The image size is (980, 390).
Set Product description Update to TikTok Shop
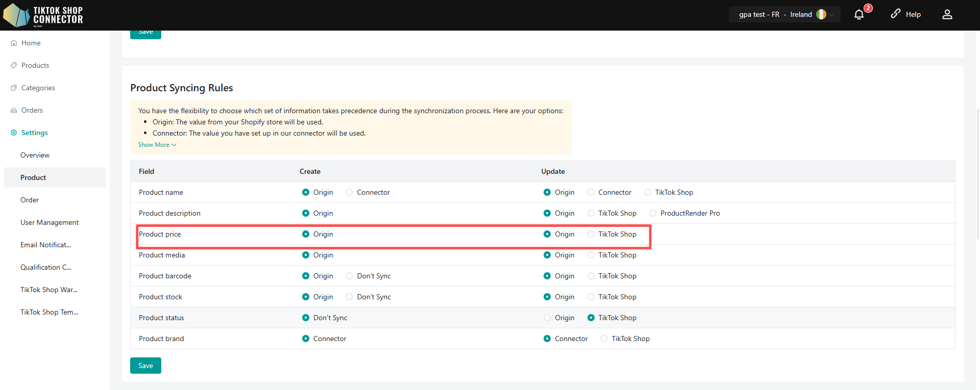[x=591, y=213]
